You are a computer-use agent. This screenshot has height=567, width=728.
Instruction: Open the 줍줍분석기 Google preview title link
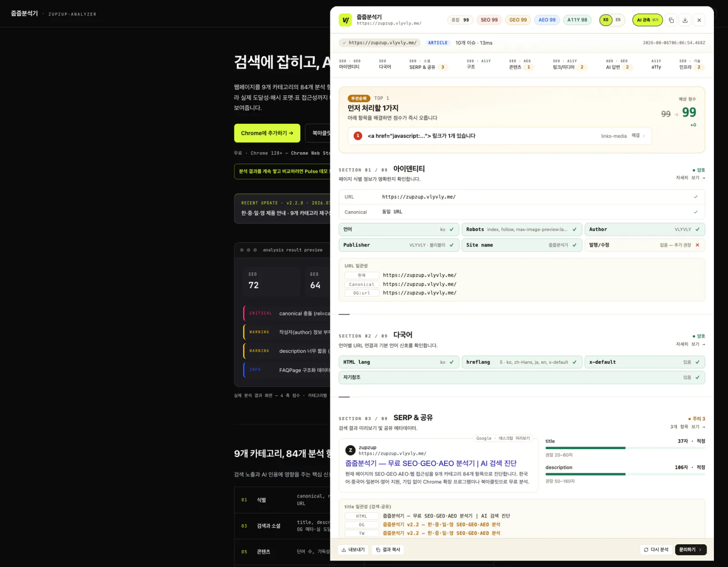pos(431,463)
